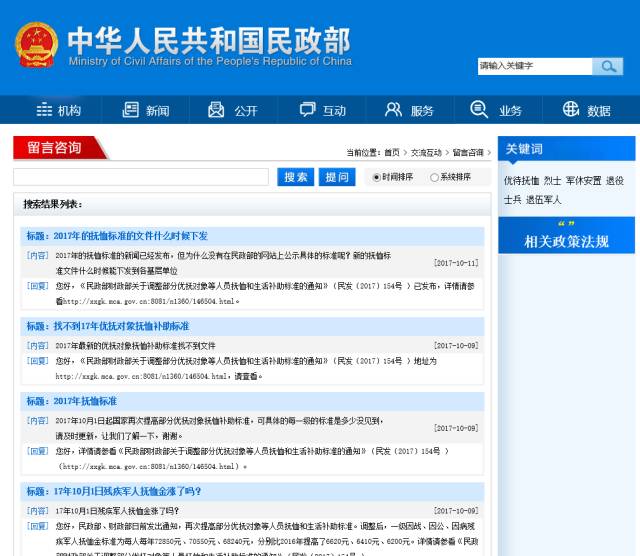Screen dimensions: 640x556
Task: Click the 搜索 button
Action: click(x=296, y=177)
